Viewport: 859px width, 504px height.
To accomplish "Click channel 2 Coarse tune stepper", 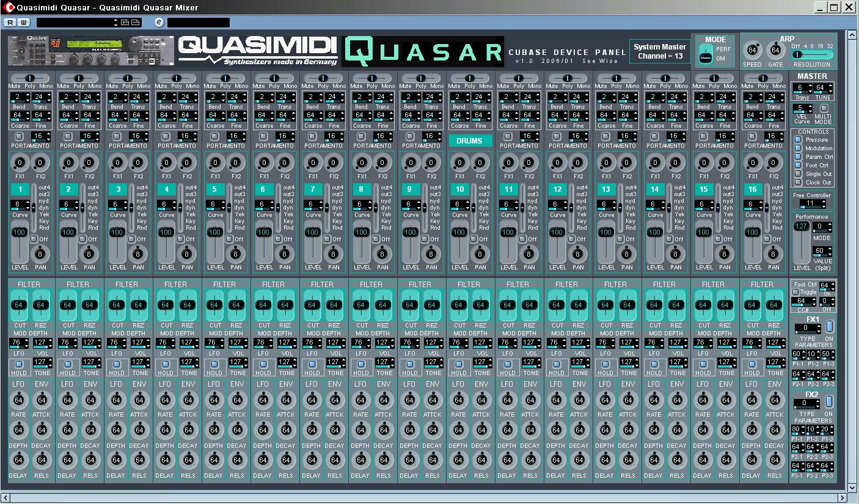I will pos(68,116).
